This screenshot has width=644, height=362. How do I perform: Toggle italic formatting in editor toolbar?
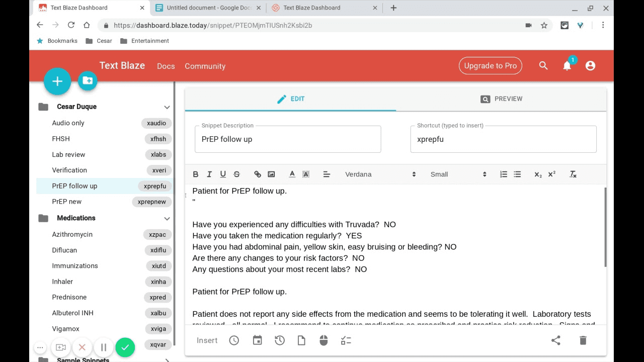coord(209,174)
